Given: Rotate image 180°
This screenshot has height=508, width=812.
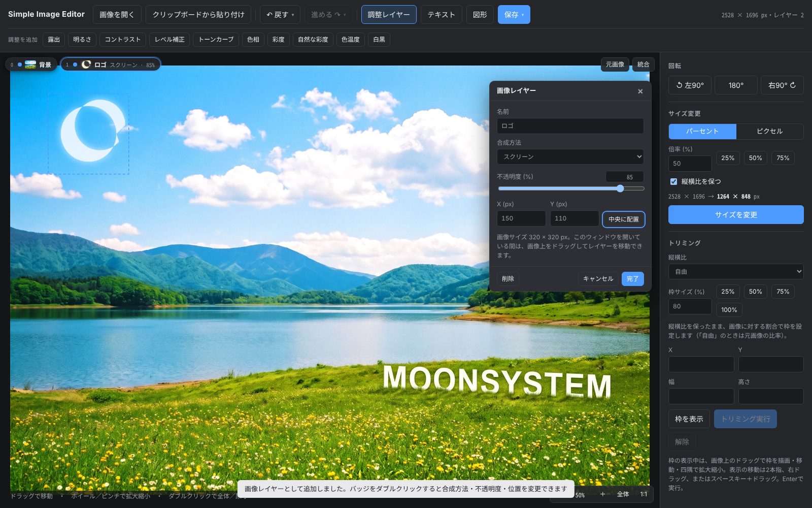Looking at the screenshot, I should [x=736, y=85].
